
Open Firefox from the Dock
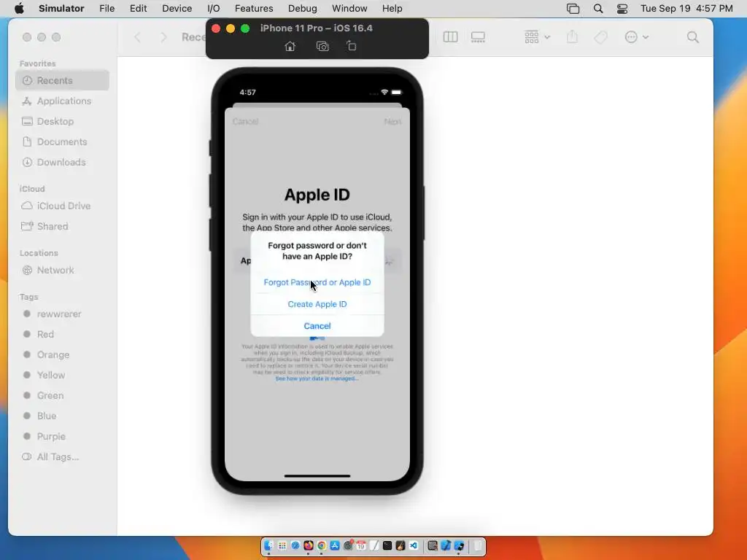[309, 545]
